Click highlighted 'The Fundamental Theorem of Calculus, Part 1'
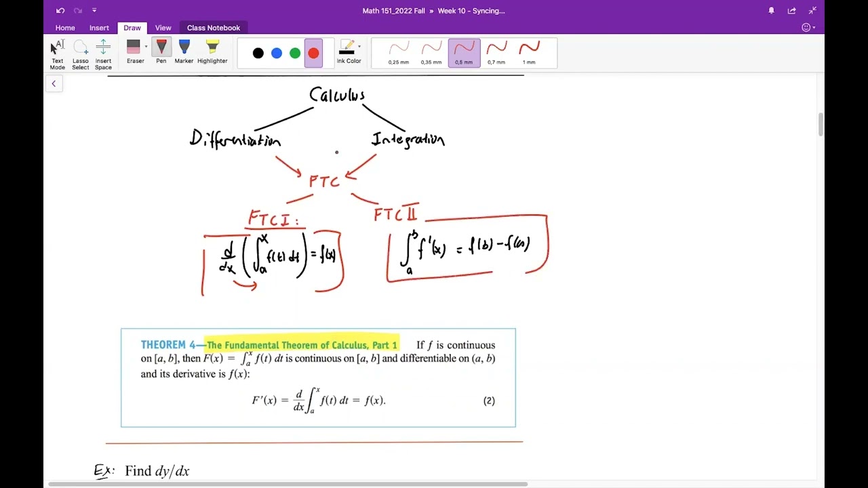This screenshot has width=868, height=488. [x=302, y=345]
